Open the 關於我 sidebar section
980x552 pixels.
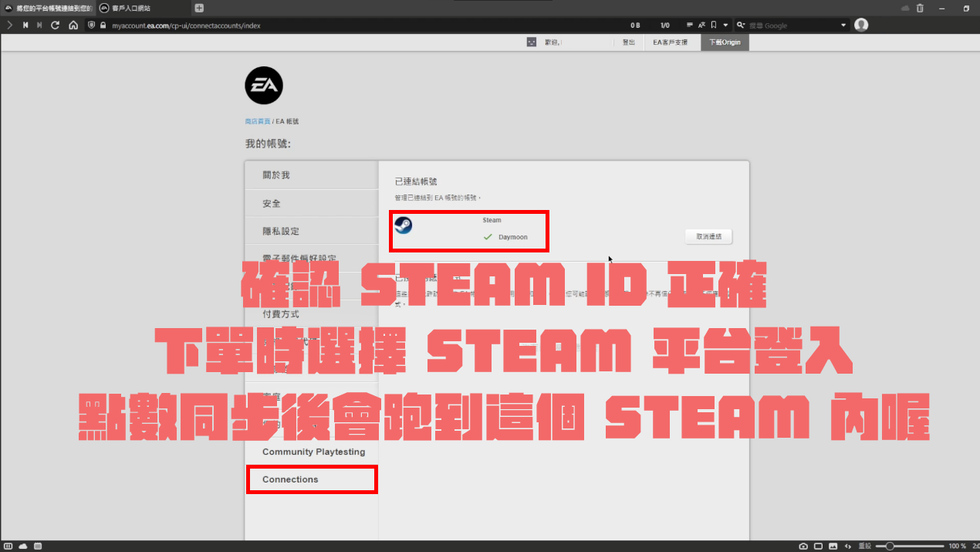(x=312, y=175)
